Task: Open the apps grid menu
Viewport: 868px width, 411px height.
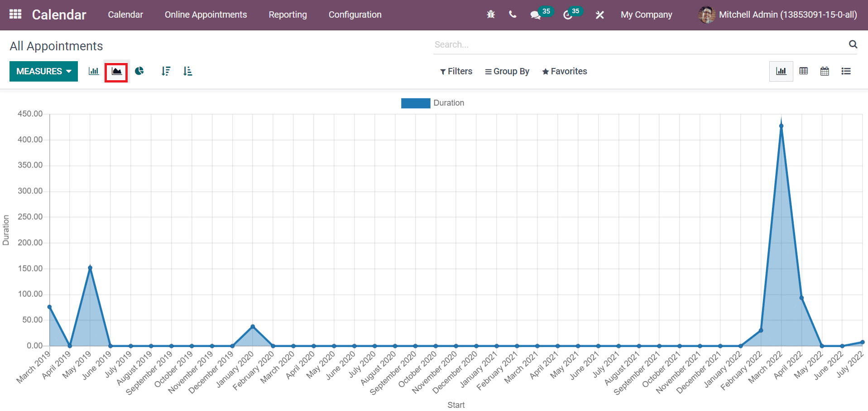Action: point(15,15)
